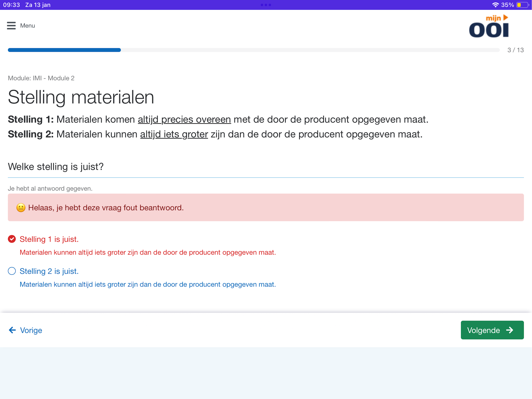Screen dimensions: 532x399
Task: Open the mijn OOI logo
Action: pyautogui.click(x=489, y=26)
